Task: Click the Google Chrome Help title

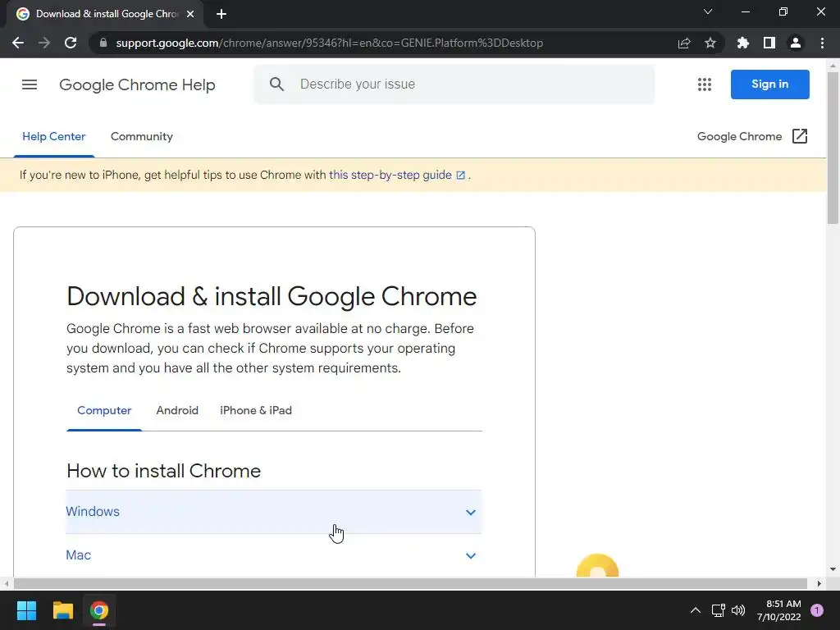Action: point(137,84)
